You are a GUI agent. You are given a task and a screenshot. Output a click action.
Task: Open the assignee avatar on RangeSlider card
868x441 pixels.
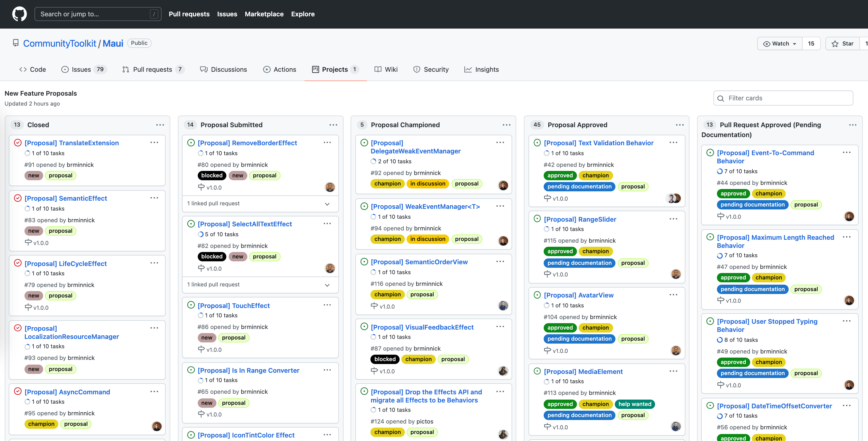pos(676,274)
